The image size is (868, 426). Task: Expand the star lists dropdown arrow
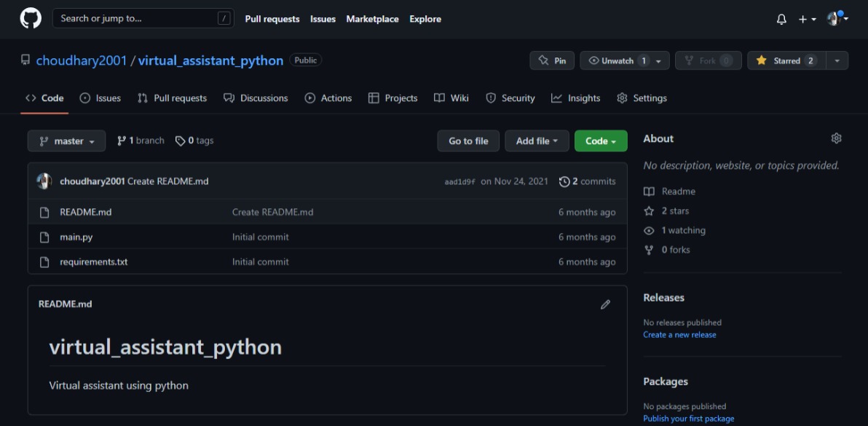[837, 60]
